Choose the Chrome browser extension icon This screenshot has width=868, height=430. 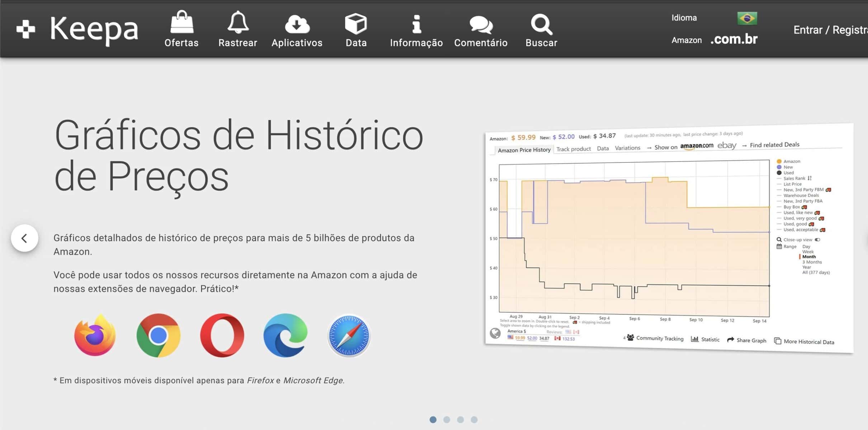[158, 335]
